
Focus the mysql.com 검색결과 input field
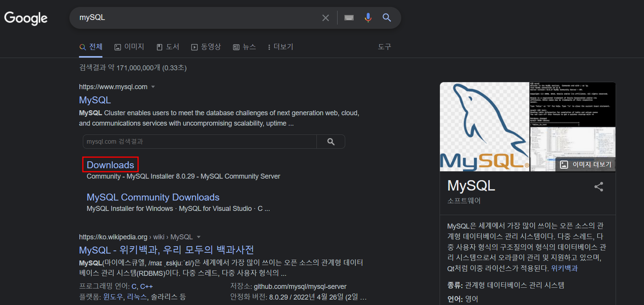[x=200, y=142]
